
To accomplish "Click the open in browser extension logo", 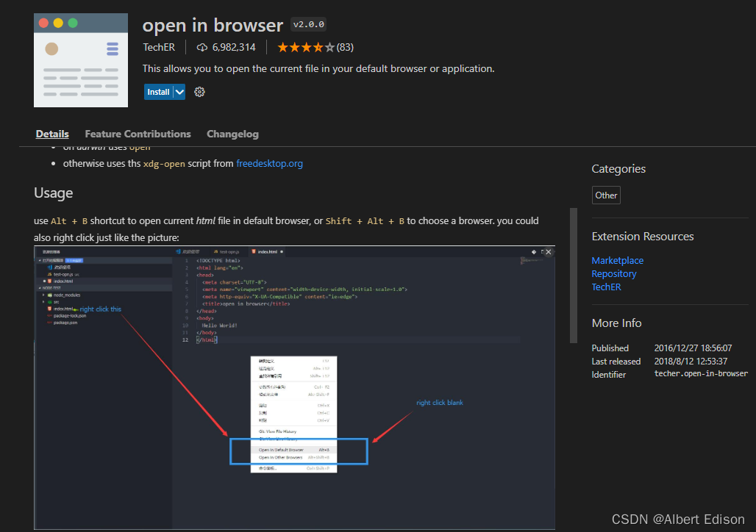I will click(81, 60).
